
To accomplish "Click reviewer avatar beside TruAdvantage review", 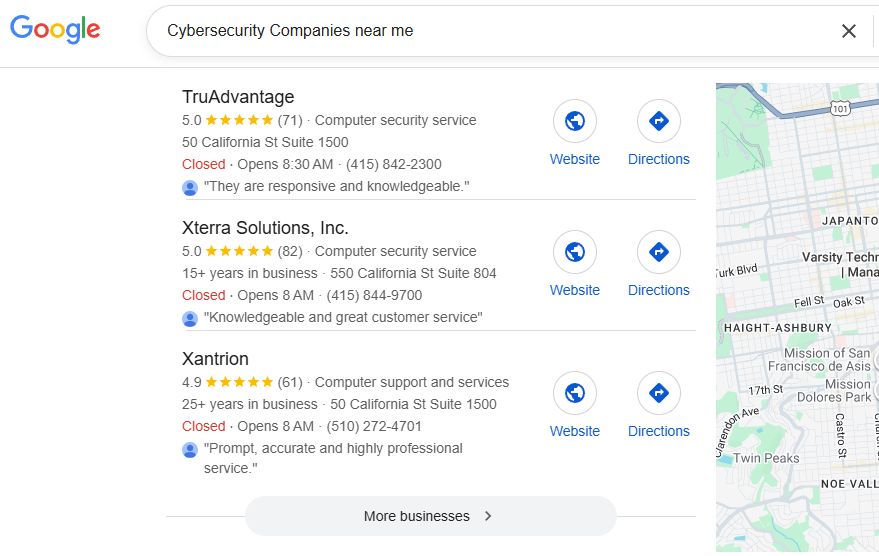I will click(190, 187).
